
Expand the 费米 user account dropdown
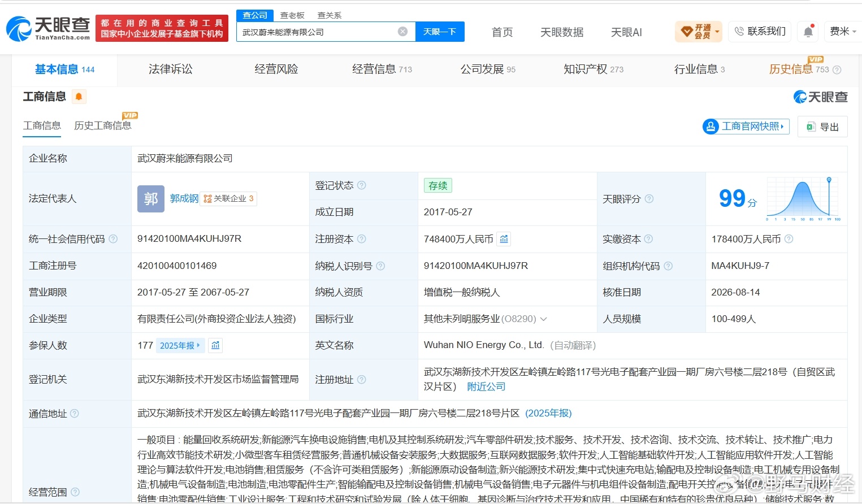point(843,32)
